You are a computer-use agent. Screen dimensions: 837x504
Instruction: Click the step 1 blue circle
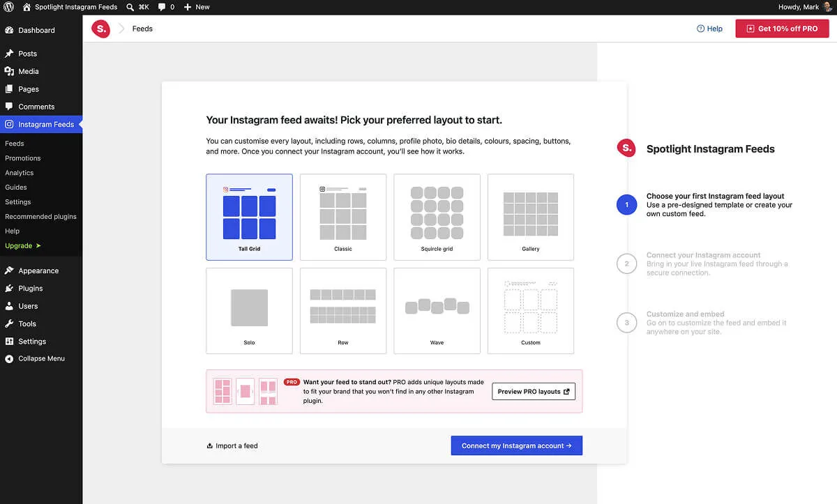[x=627, y=205]
